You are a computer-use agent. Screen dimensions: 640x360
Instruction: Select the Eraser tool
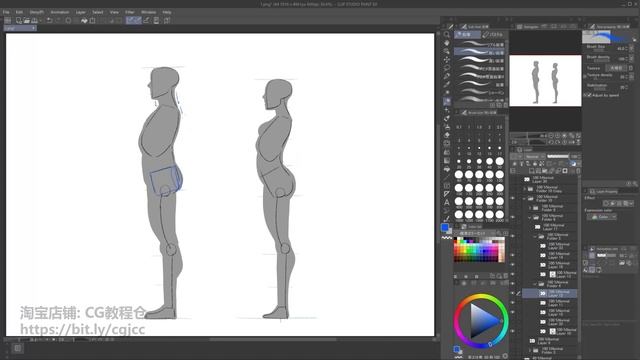447,135
